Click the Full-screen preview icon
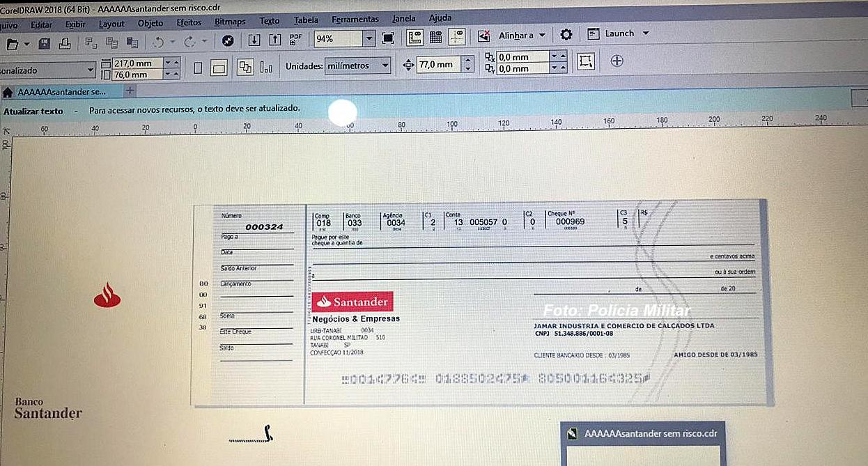The width and height of the screenshot is (868, 466). tap(388, 38)
